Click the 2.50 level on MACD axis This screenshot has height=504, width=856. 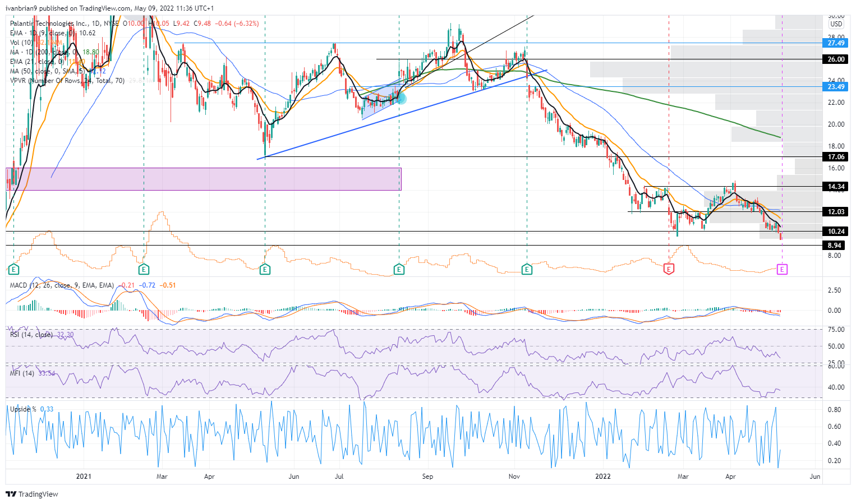click(835, 290)
